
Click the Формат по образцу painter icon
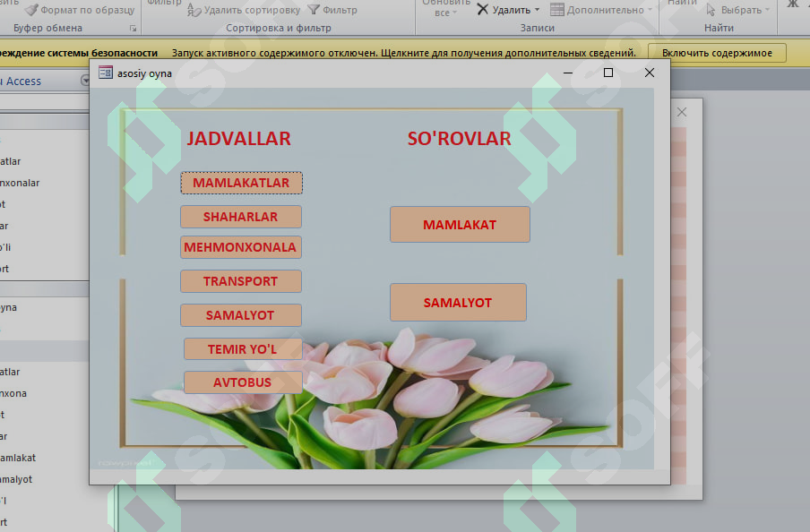[32, 10]
